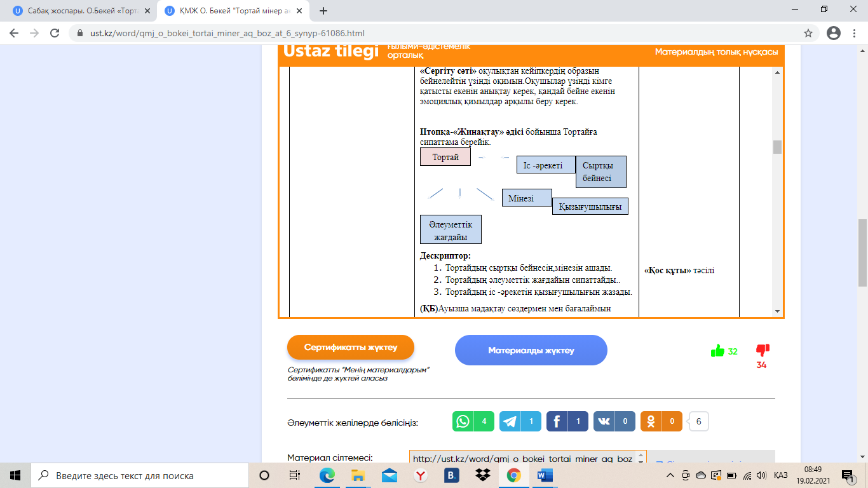
Task: Click the OneDrive cloud tray icon
Action: click(701, 475)
